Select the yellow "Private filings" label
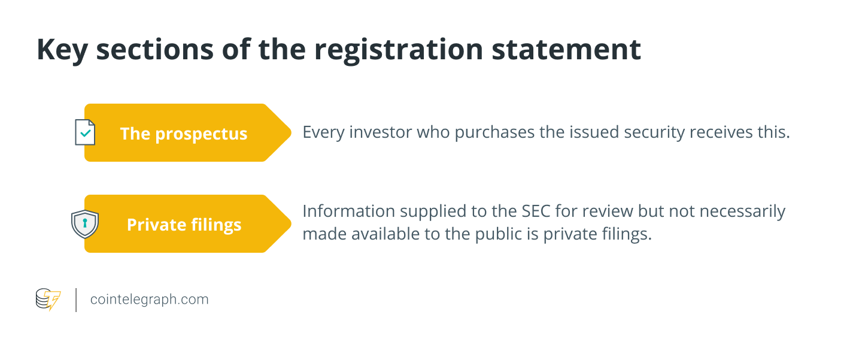The image size is (868, 348). pos(184,224)
